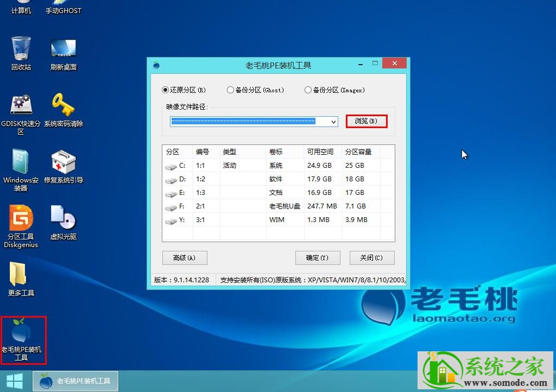Launch 系统密码清除 key icon
The image size is (556, 392).
click(x=64, y=110)
